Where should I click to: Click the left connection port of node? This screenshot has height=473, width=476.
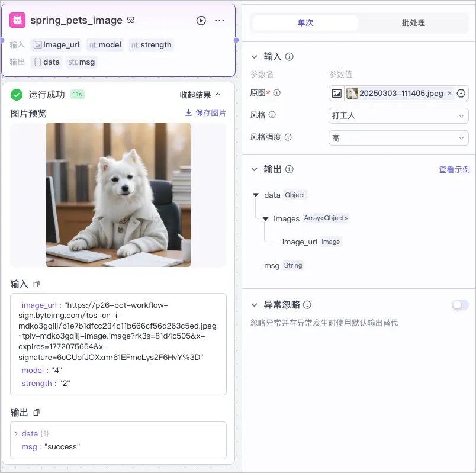coord(2,40)
